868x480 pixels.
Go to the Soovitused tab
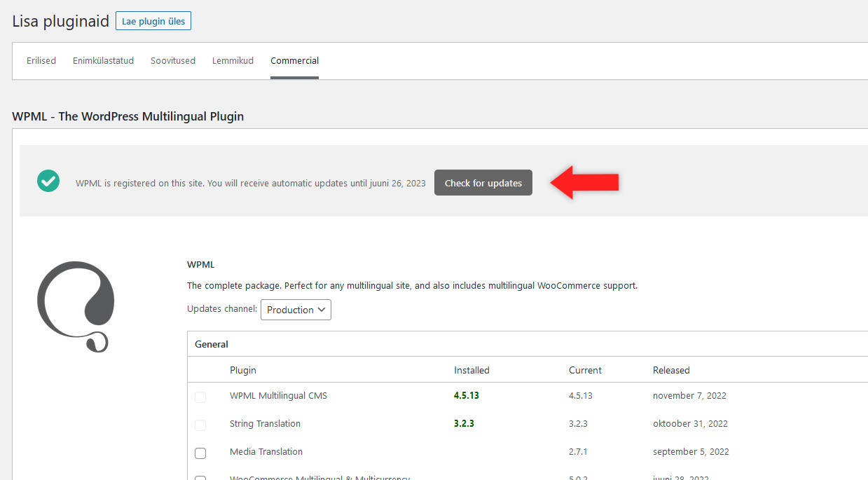coord(173,61)
